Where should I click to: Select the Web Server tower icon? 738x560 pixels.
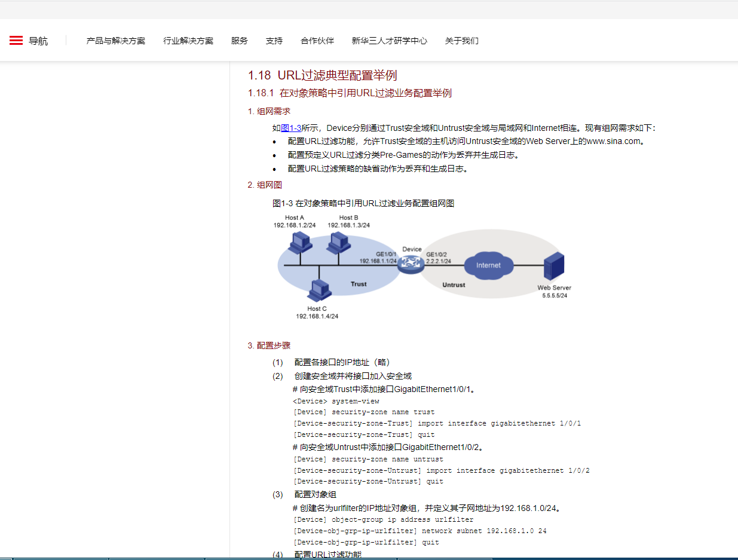[x=554, y=267]
